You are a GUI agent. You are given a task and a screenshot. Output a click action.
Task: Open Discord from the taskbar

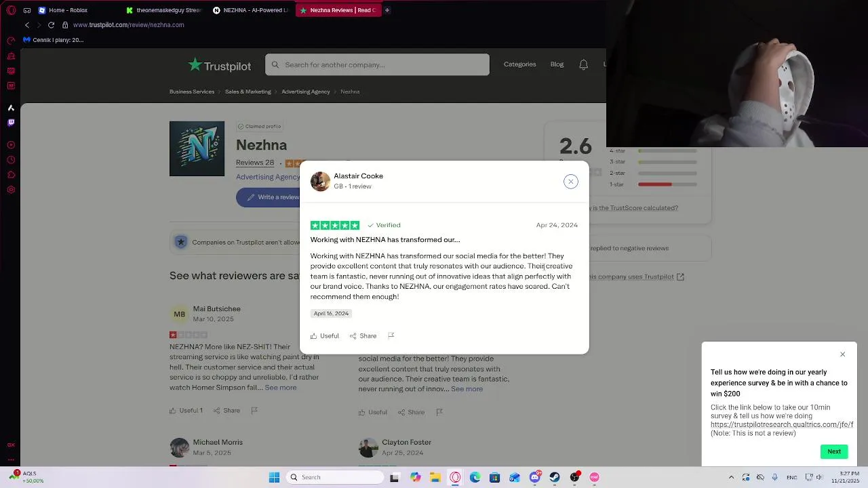[x=535, y=478]
